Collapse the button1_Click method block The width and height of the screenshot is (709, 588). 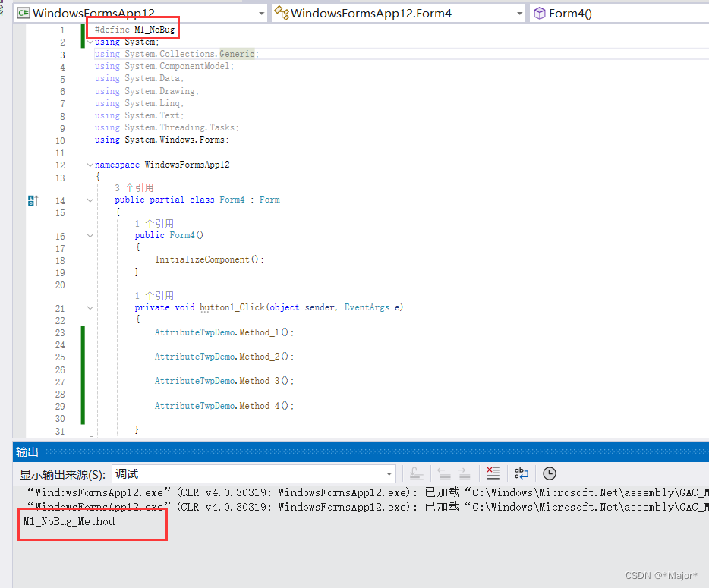[x=90, y=308]
